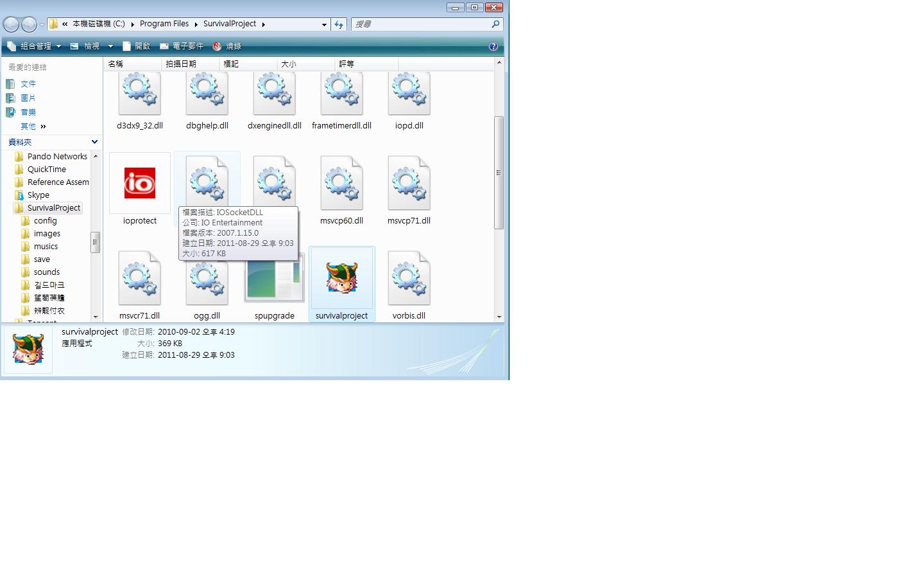Select sounds subfolder in tree
Viewport: 924px width, 578px height.
click(46, 272)
